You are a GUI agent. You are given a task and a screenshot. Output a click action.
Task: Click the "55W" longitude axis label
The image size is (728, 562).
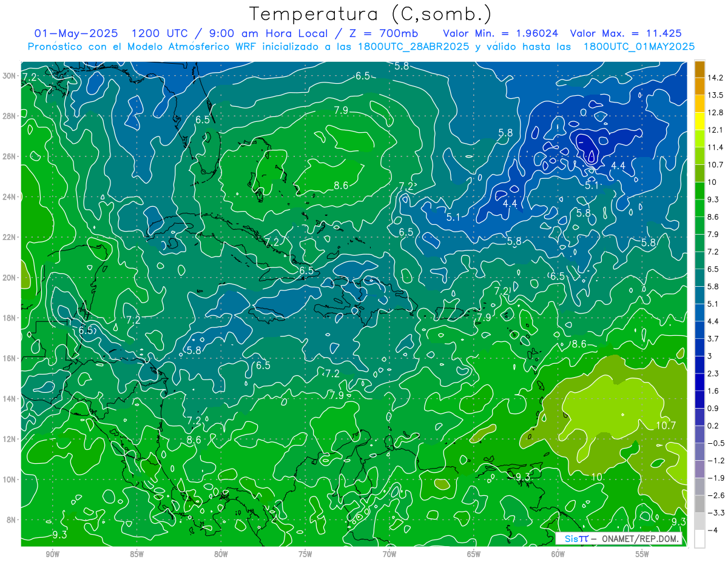tap(642, 554)
